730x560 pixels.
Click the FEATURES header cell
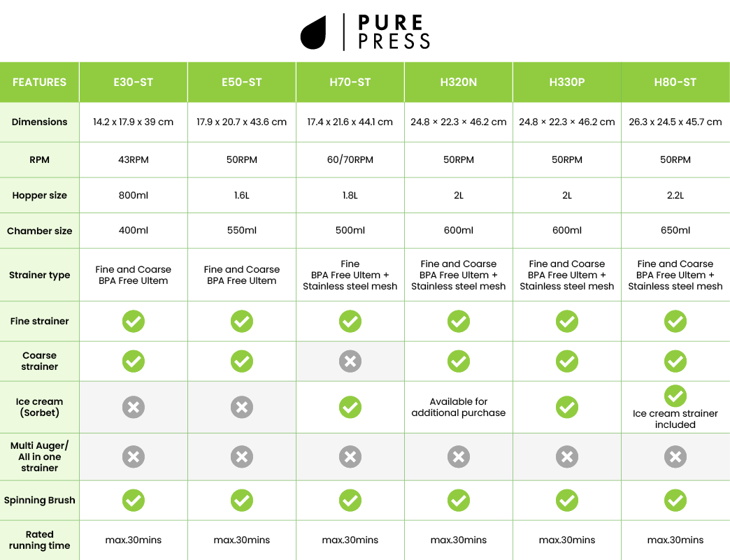point(40,82)
